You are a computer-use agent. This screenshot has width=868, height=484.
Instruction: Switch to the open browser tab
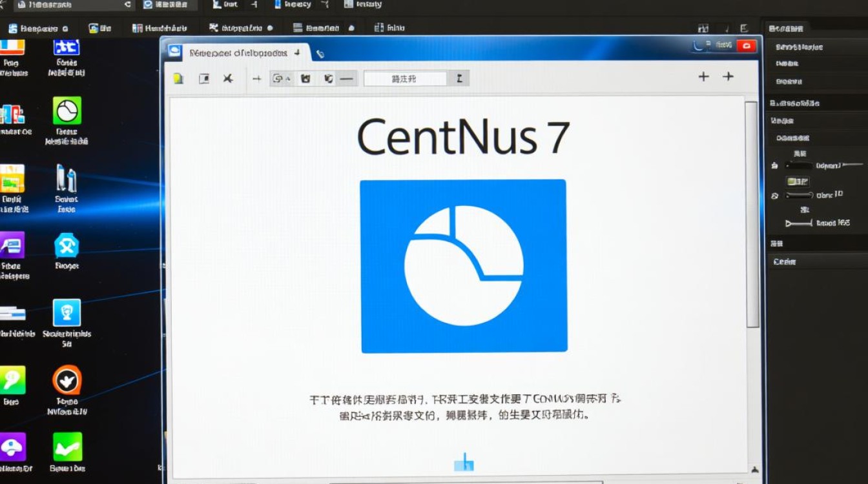coord(239,53)
